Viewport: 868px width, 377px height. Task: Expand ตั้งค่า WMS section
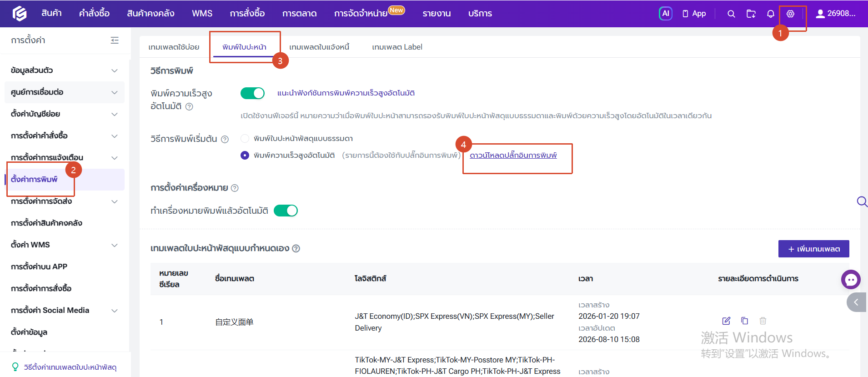[64, 245]
